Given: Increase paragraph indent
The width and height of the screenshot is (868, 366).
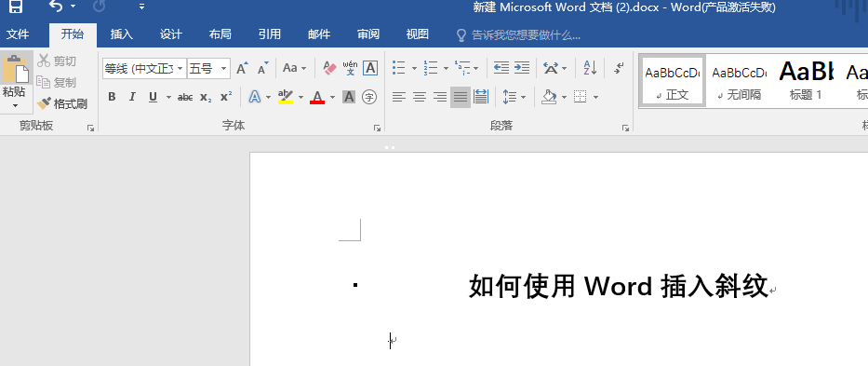Looking at the screenshot, I should pos(522,68).
